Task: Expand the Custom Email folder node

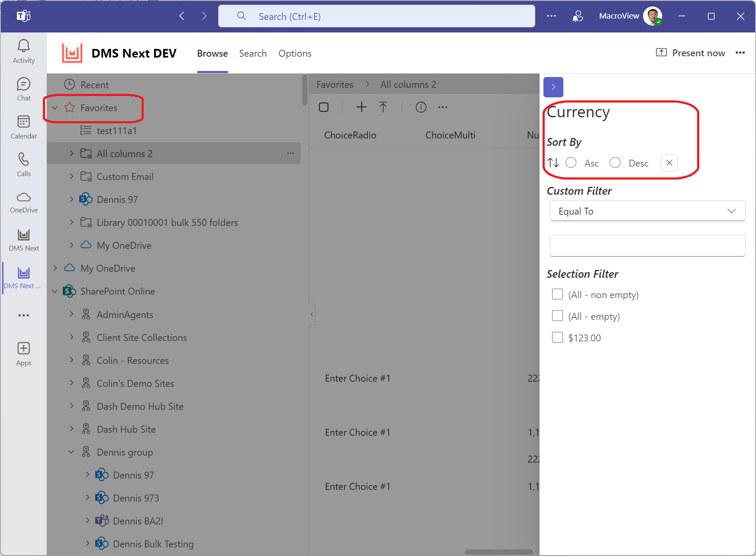Action: tap(71, 176)
